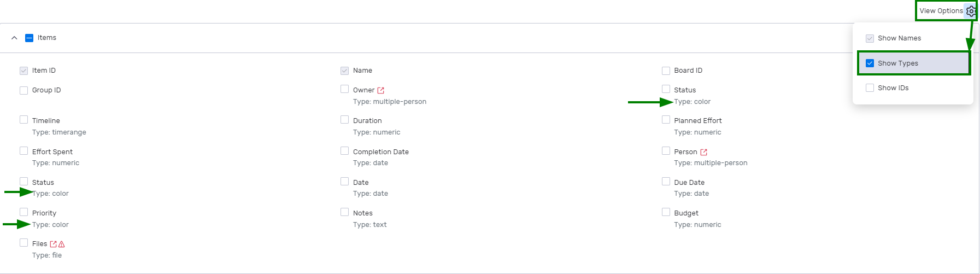Tick the Priority column checkbox

click(24, 212)
